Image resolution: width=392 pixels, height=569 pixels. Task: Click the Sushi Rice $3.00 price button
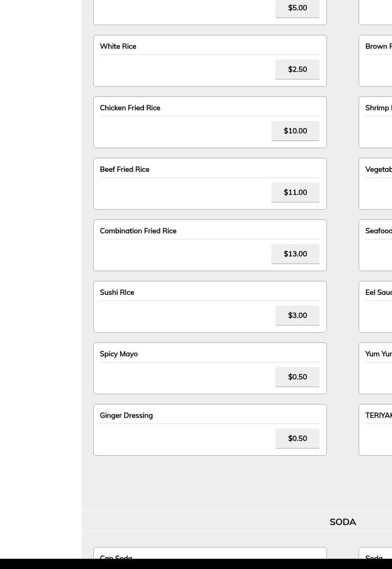[x=297, y=315]
